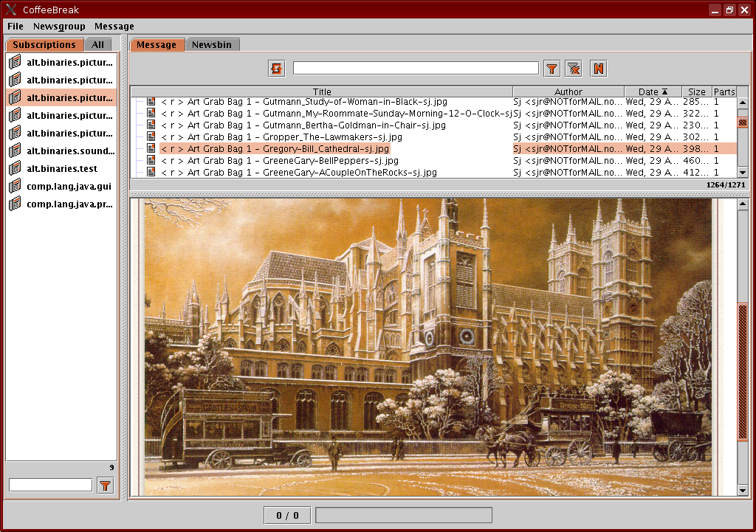Click the newsgroup icon for comp.lang.java.pr...
Viewport: 756px width, 532px height.
click(16, 204)
